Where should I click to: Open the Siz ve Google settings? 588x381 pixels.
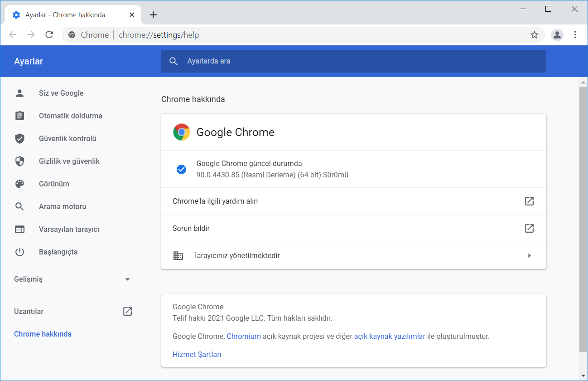61,93
